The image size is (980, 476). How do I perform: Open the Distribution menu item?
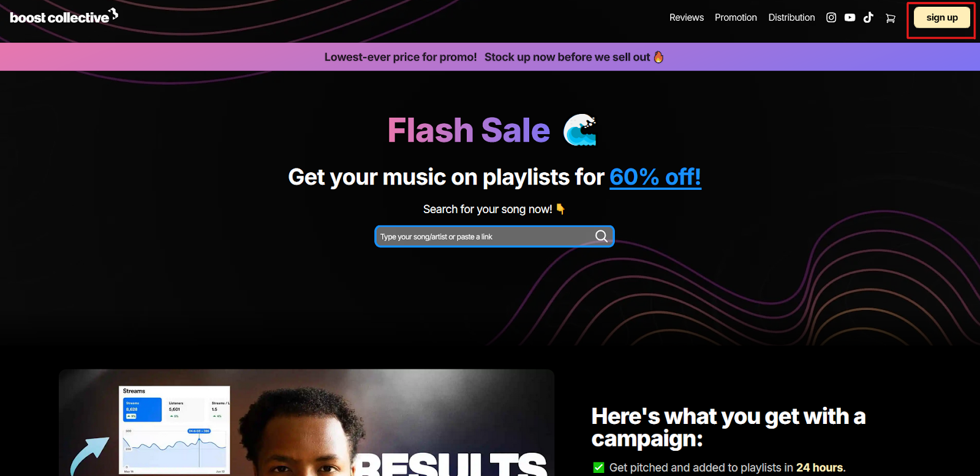point(791,18)
